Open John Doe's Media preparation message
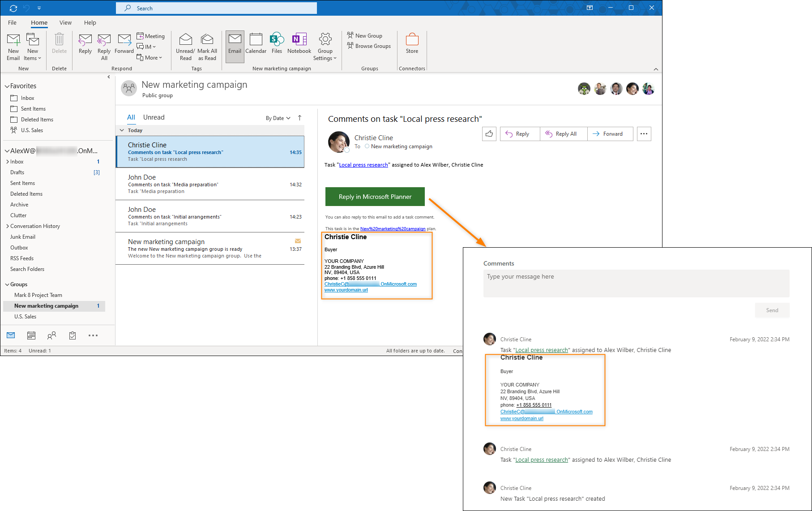812x511 pixels. coord(210,184)
